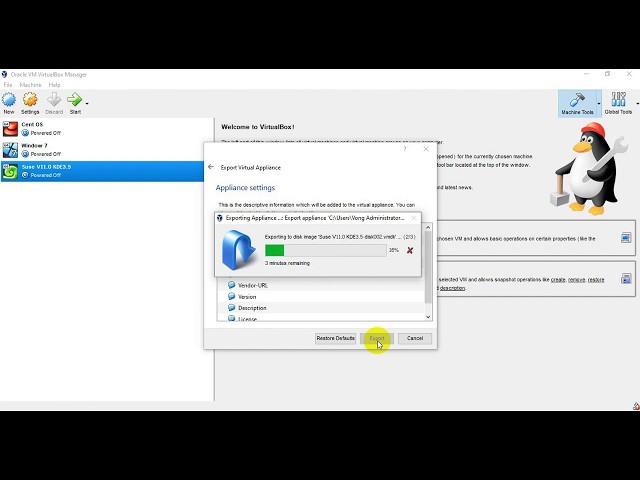Click the appliance settings list scrollbar
Image resolution: width=640 pixels, height=480 pixels.
pyautogui.click(x=428, y=267)
